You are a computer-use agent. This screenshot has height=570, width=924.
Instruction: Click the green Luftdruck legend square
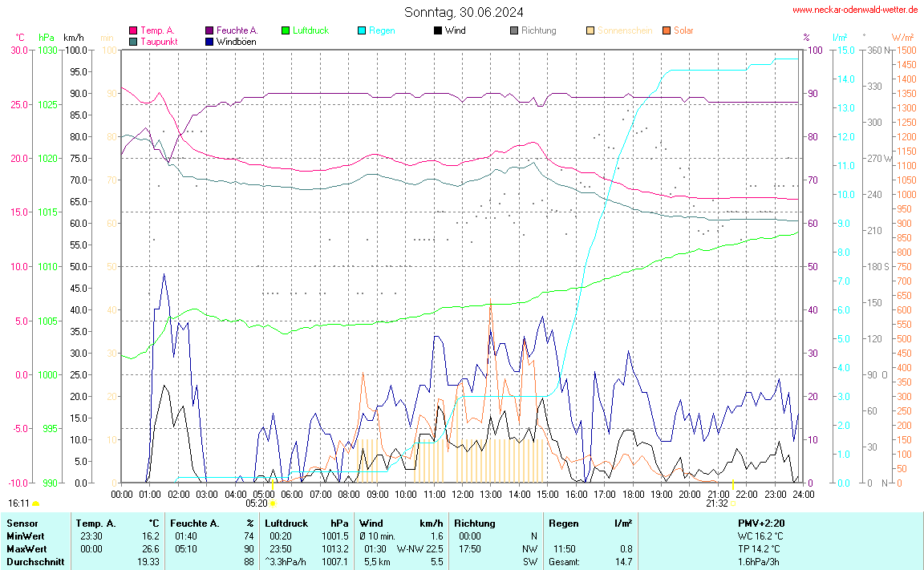286,30
